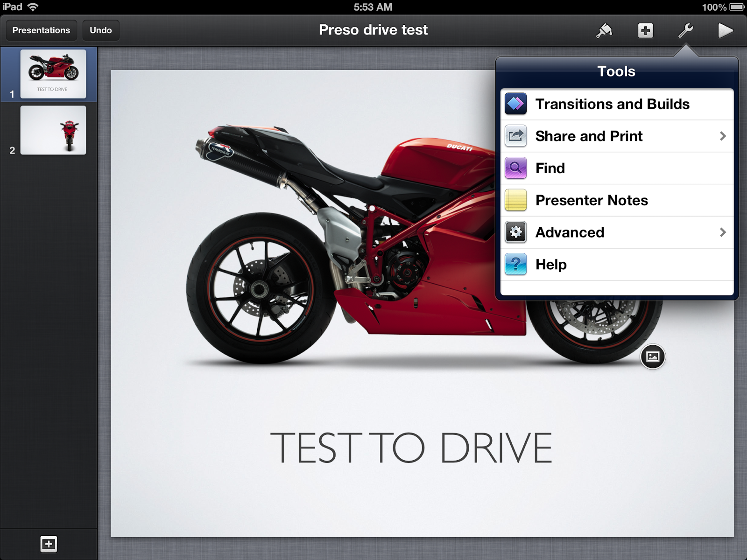
Task: Tap the 5:53 AM clock
Action: [373, 7]
